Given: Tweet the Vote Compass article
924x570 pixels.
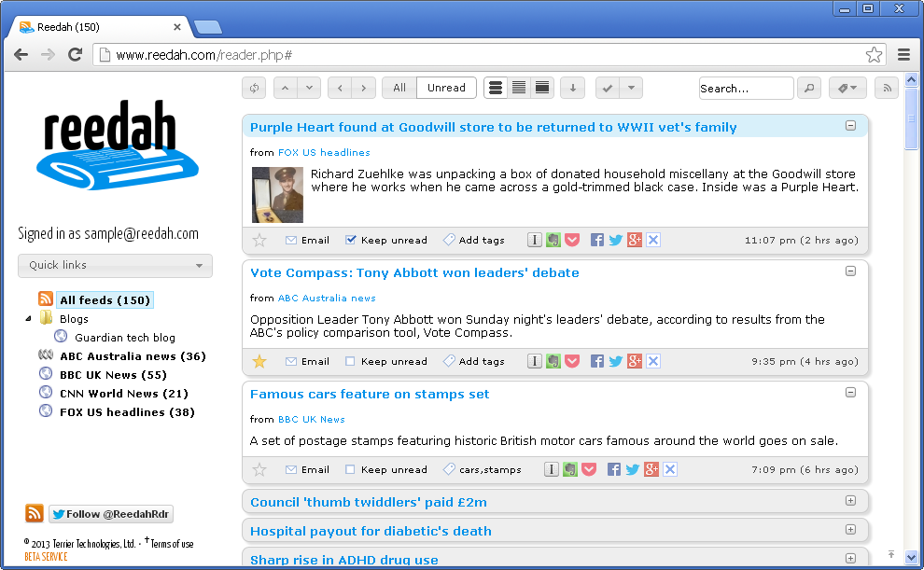Looking at the screenshot, I should [616, 361].
